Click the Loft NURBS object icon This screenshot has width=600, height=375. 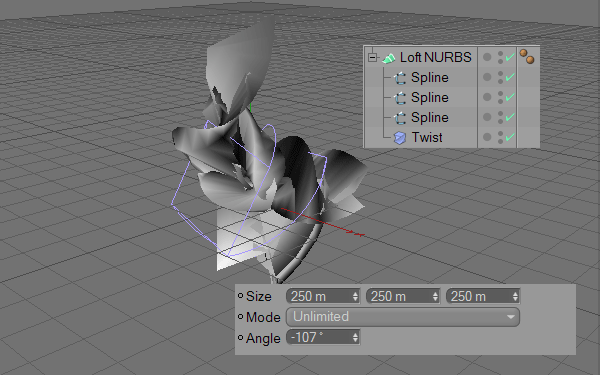point(389,58)
